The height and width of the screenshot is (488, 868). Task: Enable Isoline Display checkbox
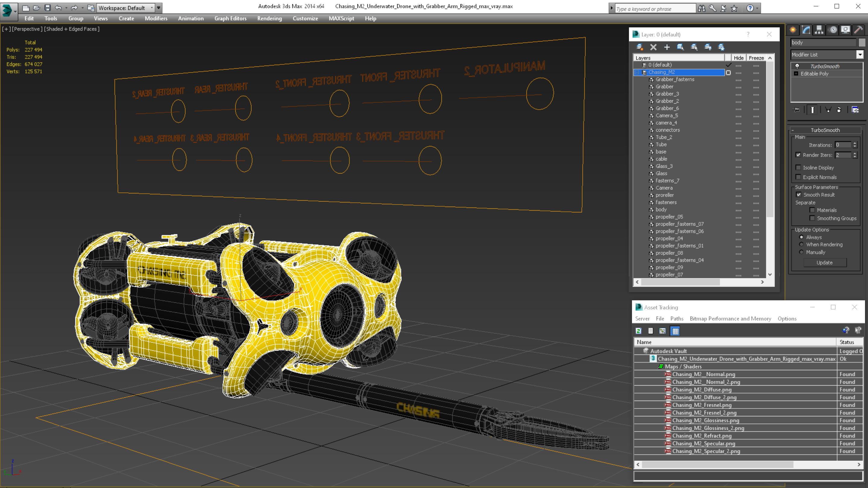pyautogui.click(x=798, y=167)
